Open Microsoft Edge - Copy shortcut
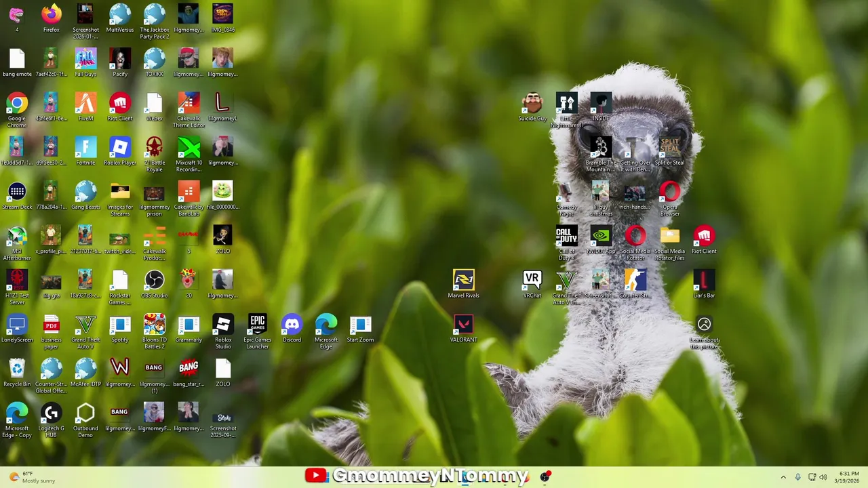The height and width of the screenshot is (488, 868). click(17, 420)
